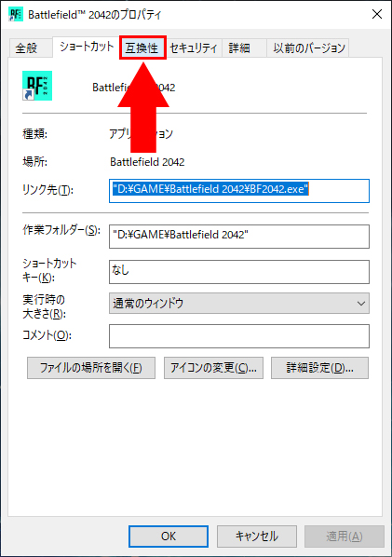Focus the ショートカットキー field
Viewport: 392px width, 557px height.
coord(239,272)
